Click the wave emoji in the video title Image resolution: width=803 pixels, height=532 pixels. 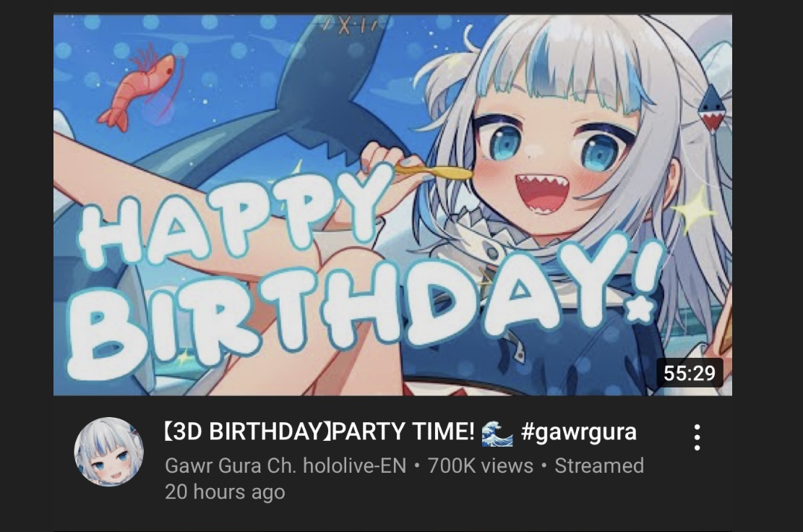point(497,433)
